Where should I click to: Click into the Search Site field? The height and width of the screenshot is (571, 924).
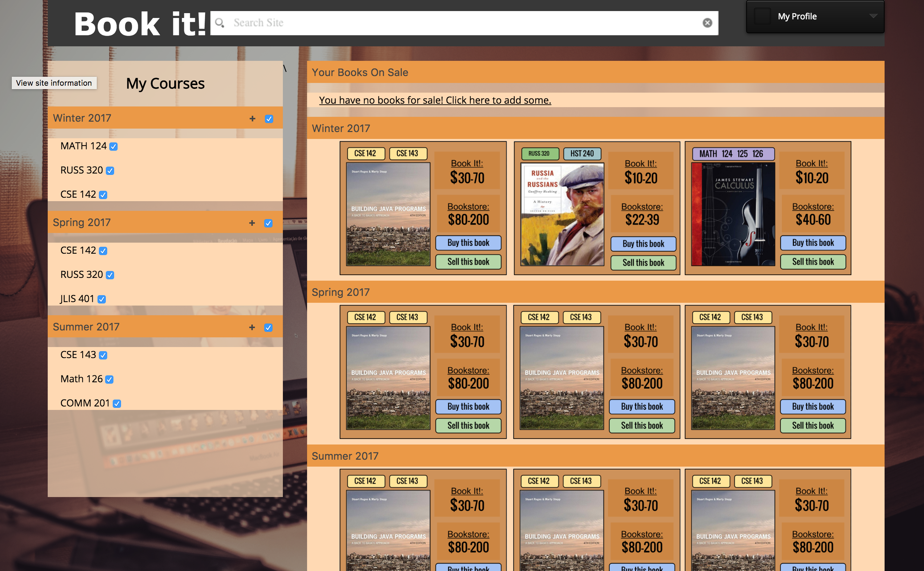pos(453,23)
